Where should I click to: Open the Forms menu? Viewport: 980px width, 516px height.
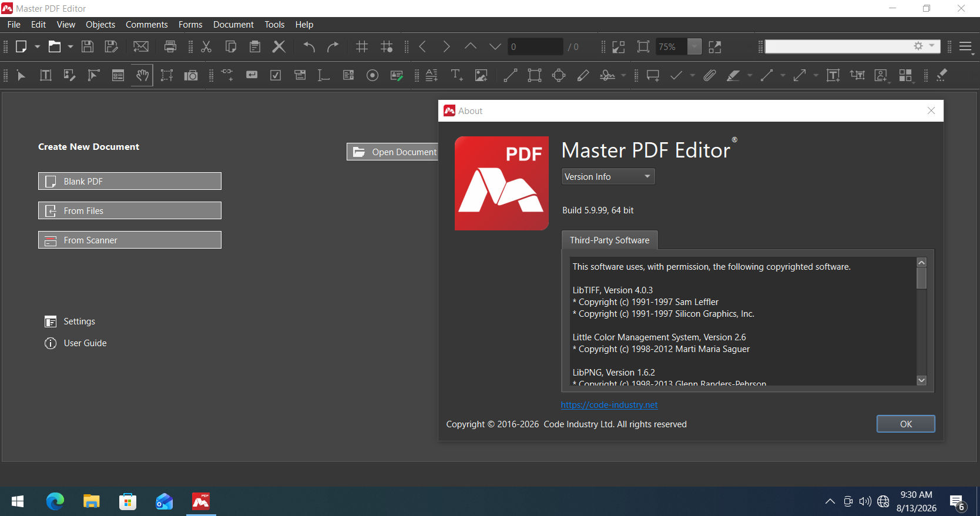190,25
